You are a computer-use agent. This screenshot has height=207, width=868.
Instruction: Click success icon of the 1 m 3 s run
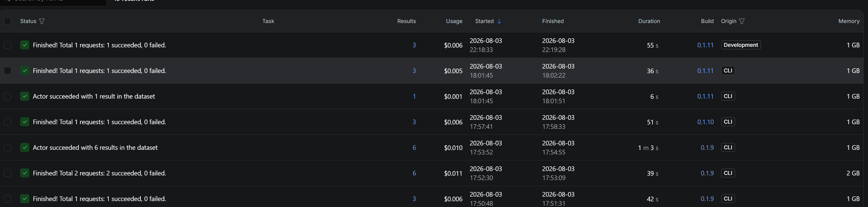(25, 147)
